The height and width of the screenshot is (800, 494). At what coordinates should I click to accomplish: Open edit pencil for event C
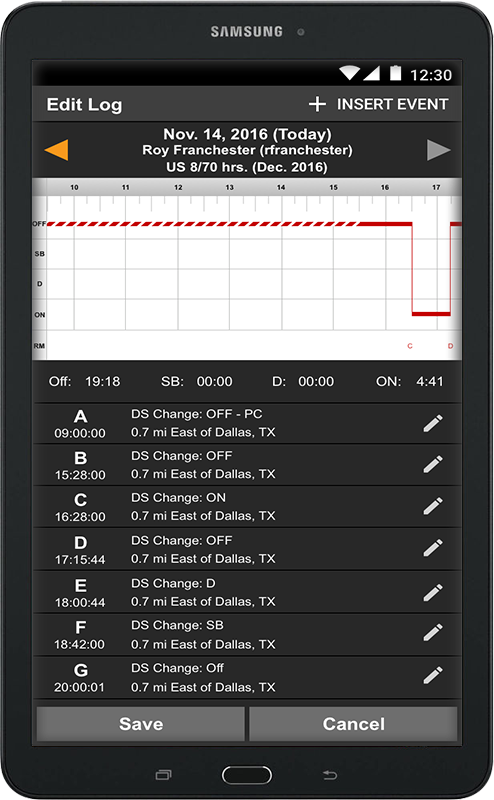point(433,507)
